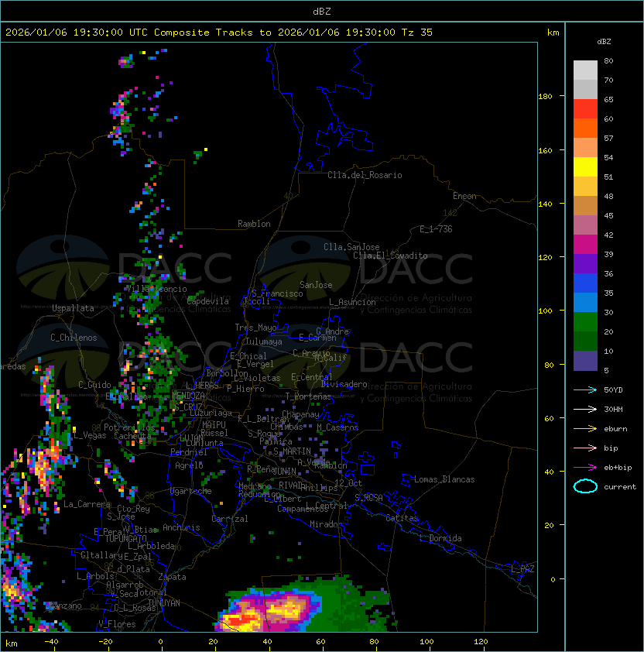644x652 pixels.
Task: Click the 'Clla.SanJose' place label
Action: click(351, 247)
